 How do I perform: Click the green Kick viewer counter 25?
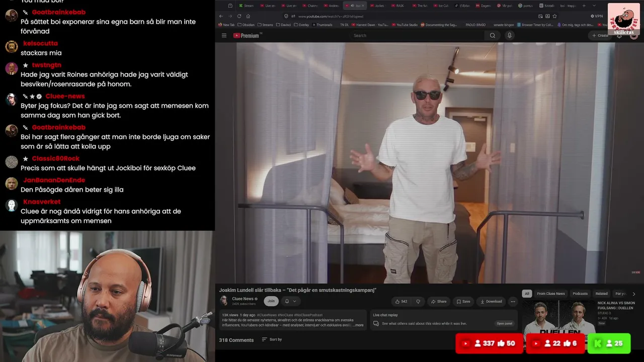click(x=609, y=343)
